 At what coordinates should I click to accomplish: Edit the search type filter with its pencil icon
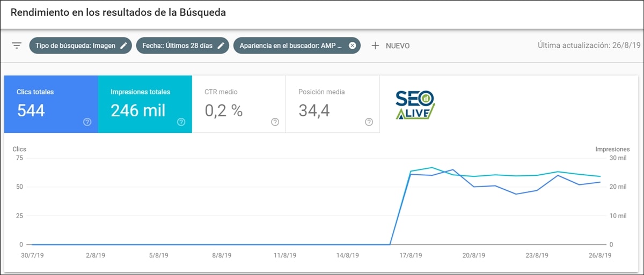pos(124,46)
